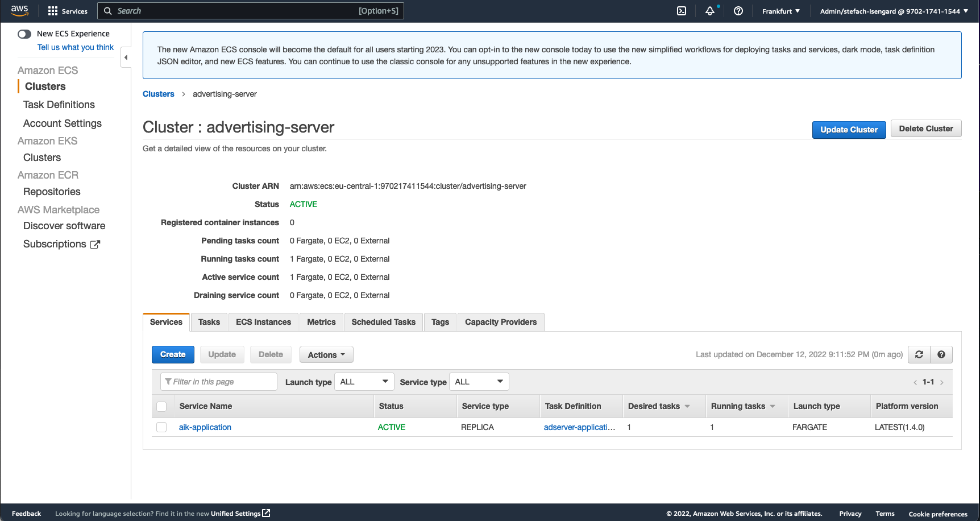Click the Feedback link in footer
This screenshot has width=980, height=521.
26,514
